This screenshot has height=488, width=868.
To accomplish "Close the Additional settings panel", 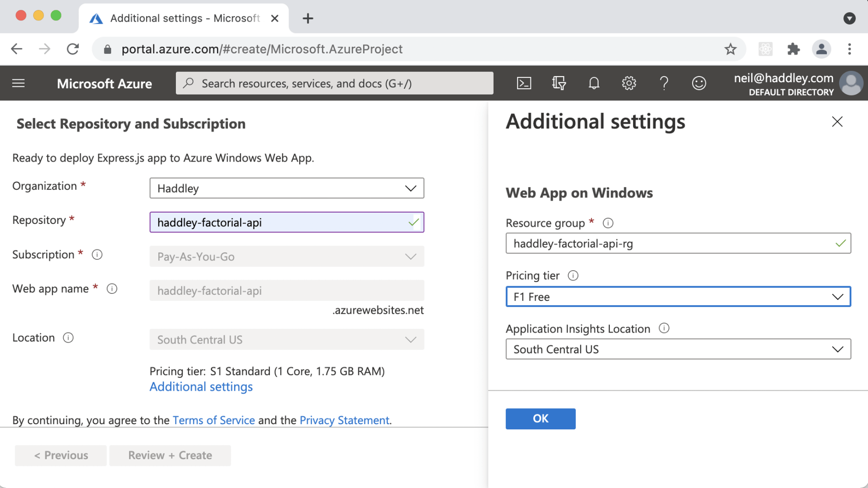I will [837, 122].
